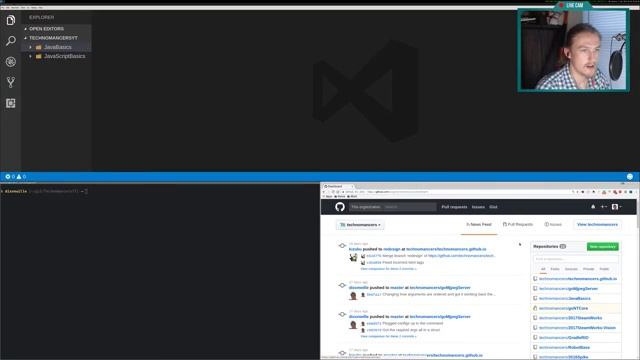Image resolution: width=640 pixels, height=360 pixels.
Task: Click the lock icon beside goNTCore repository
Action: click(x=535, y=308)
